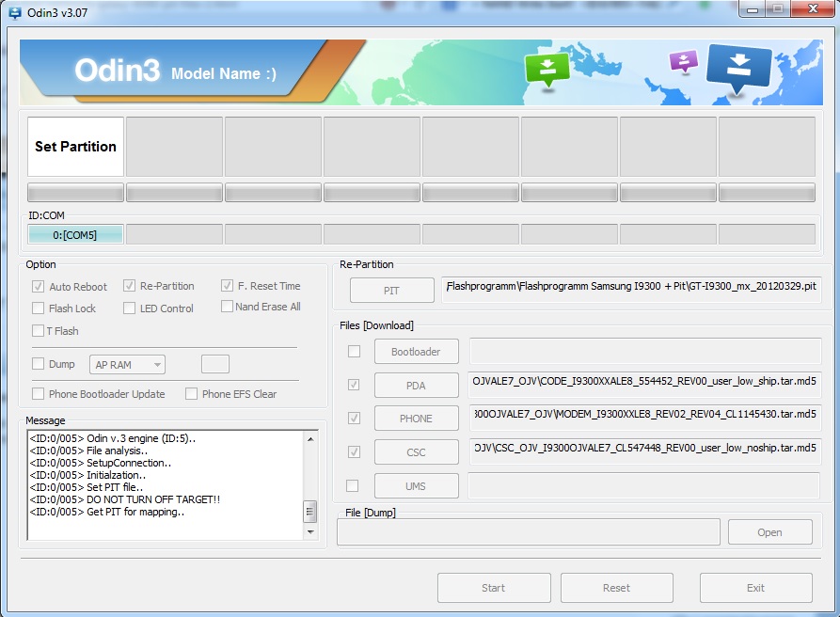This screenshot has width=840, height=617.
Task: Click the PHONE modem path field
Action: pos(645,418)
